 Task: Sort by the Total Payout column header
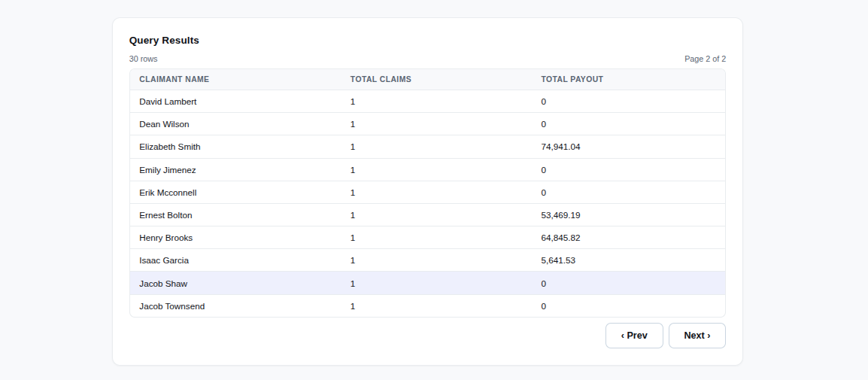click(572, 79)
